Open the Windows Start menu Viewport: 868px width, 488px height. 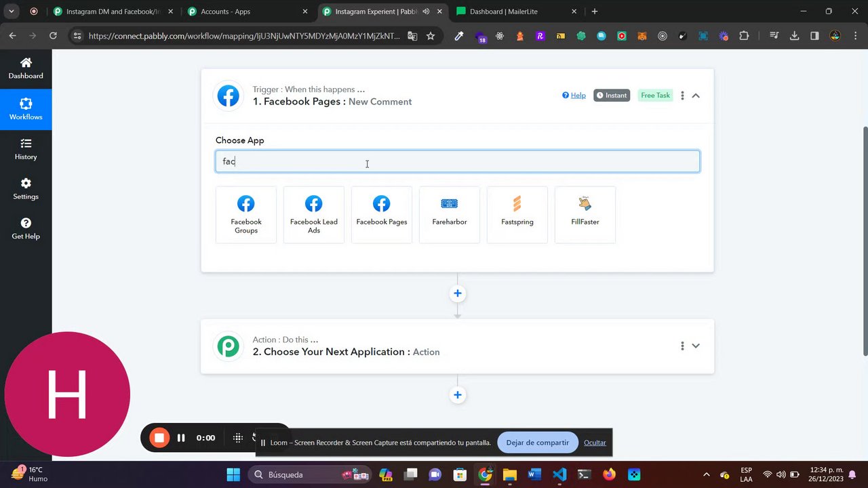pyautogui.click(x=233, y=474)
